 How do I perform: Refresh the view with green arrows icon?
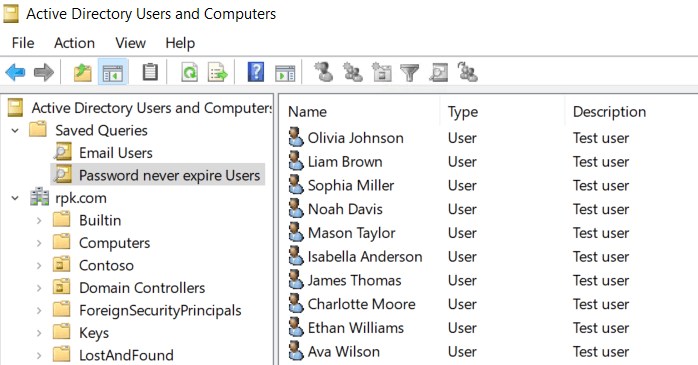(x=190, y=72)
